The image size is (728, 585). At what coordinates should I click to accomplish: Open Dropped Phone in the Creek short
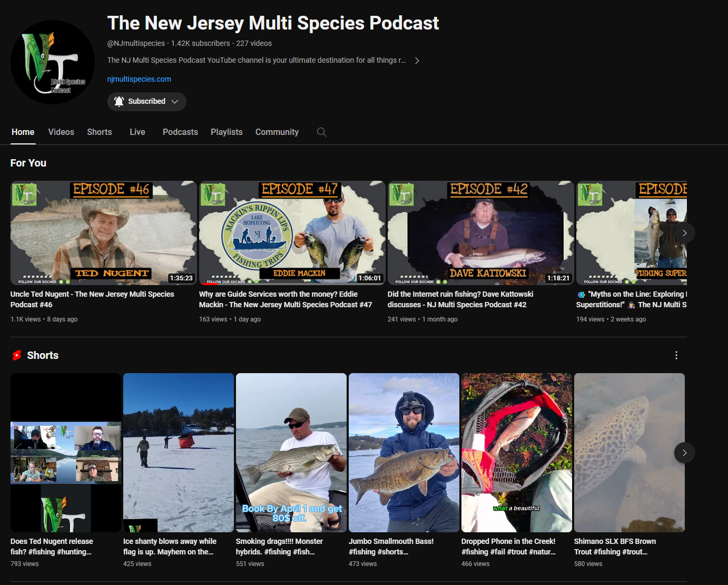pyautogui.click(x=516, y=452)
